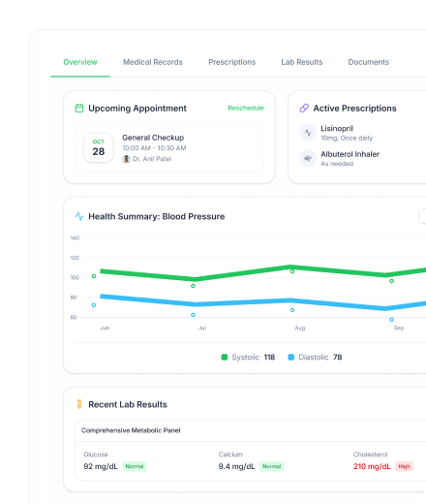Select the Jun diastolic data point
The width and height of the screenshot is (426, 504).
click(94, 305)
